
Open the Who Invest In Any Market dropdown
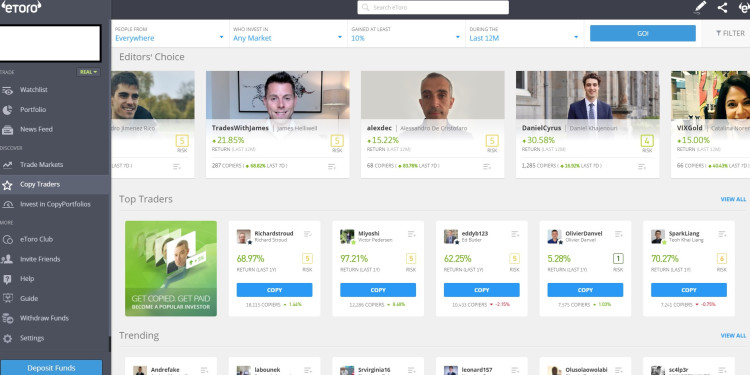point(288,33)
